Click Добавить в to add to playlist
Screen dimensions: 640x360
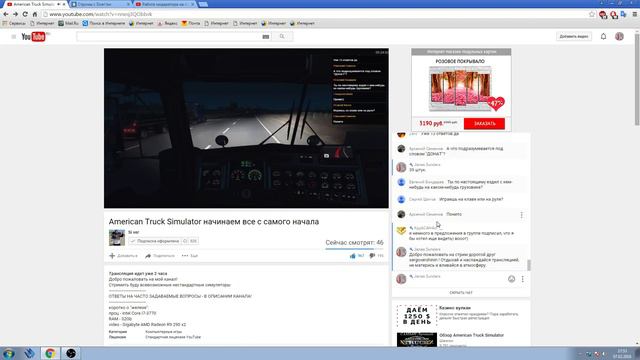click(x=123, y=256)
